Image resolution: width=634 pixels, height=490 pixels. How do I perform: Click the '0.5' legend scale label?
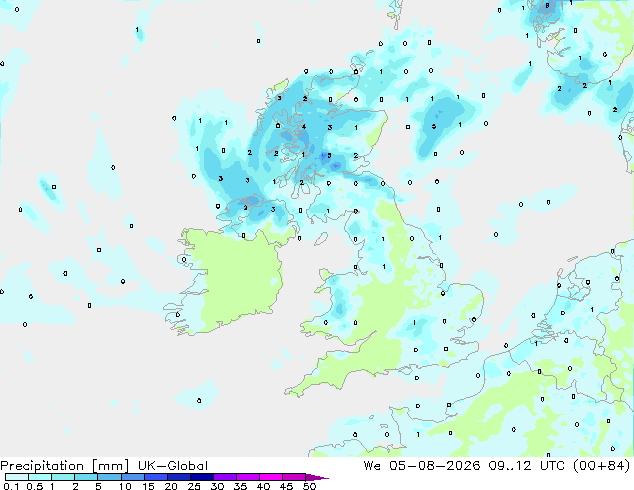click(x=35, y=486)
